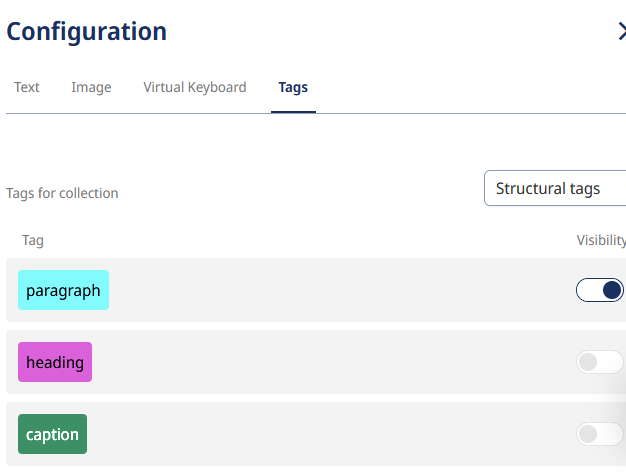The width and height of the screenshot is (626, 474).
Task: Open the Image tab
Action: point(91,88)
